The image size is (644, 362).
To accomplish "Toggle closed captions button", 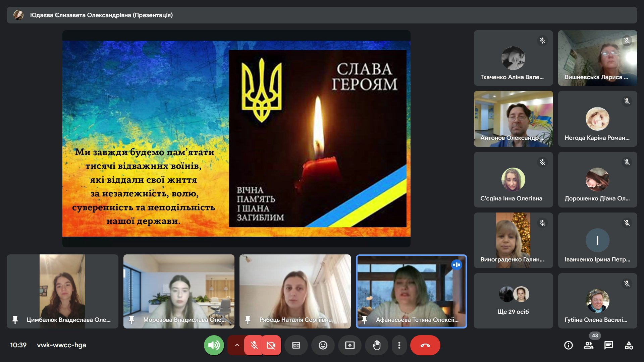I will click(x=296, y=345).
